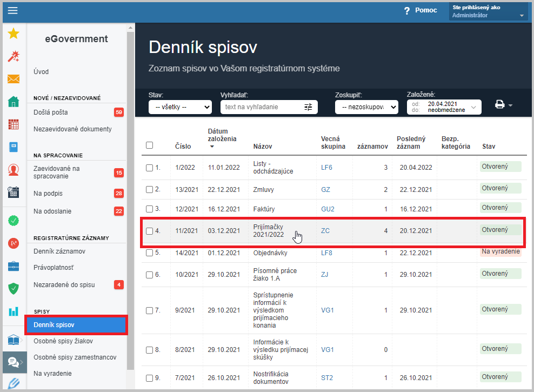Open Došlá pošta menu item
Screen dimensions: 534x392
click(x=51, y=112)
